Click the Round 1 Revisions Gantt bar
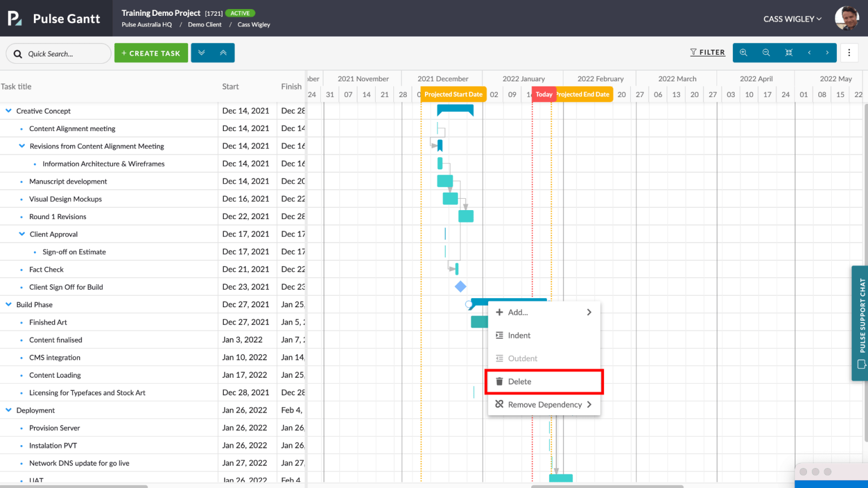The width and height of the screenshot is (868, 488). point(466,216)
